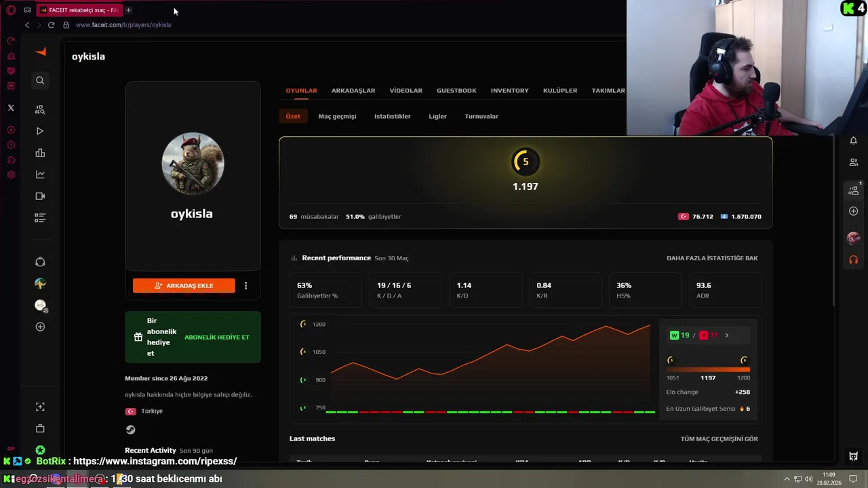This screenshot has height=488, width=868.
Task: Click the green star badge in sidebar
Action: coord(40,450)
